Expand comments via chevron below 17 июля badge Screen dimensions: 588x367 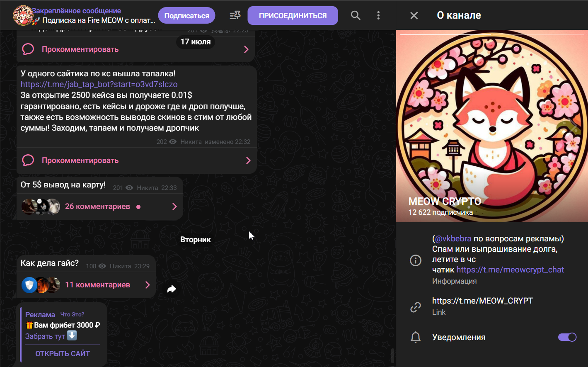[x=246, y=49]
